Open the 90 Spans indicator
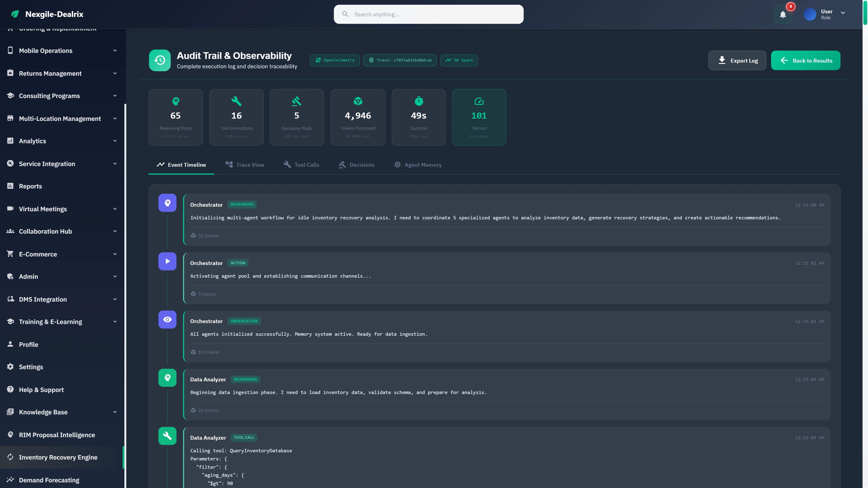The width and height of the screenshot is (868, 488). (x=459, y=60)
